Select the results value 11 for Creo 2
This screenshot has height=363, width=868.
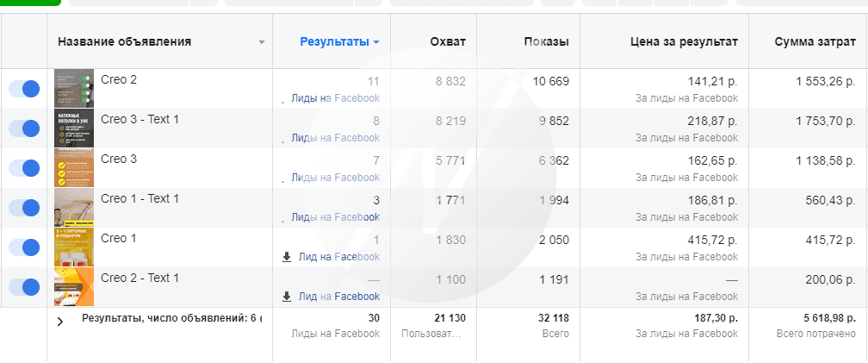[374, 81]
